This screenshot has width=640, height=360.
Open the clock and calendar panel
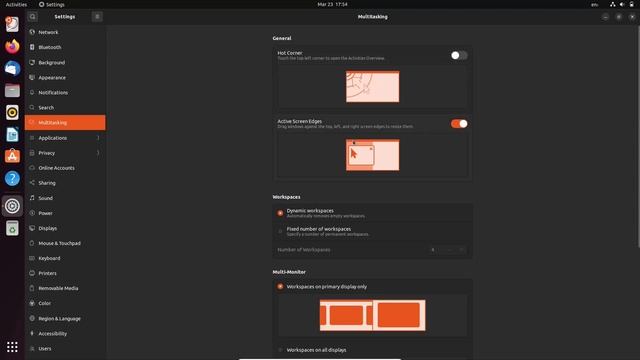(332, 4)
